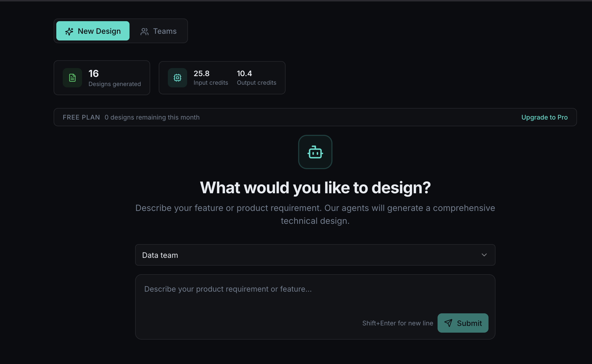The width and height of the screenshot is (592, 364).
Task: Click the paper plane icon inside Submit
Action: (449, 323)
